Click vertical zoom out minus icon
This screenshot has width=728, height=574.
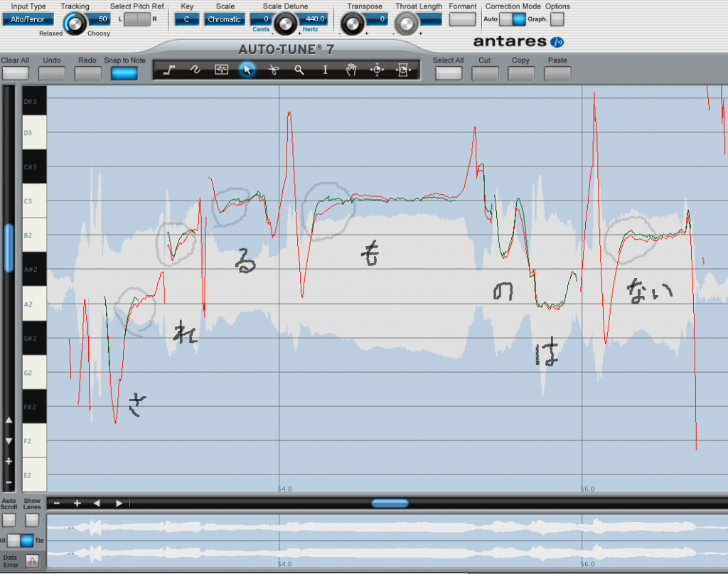(x=9, y=482)
